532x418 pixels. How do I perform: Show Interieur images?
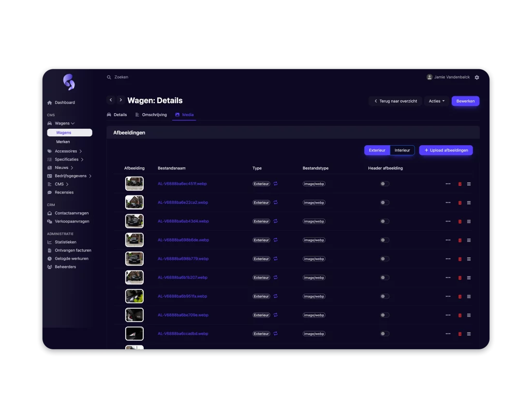402,150
